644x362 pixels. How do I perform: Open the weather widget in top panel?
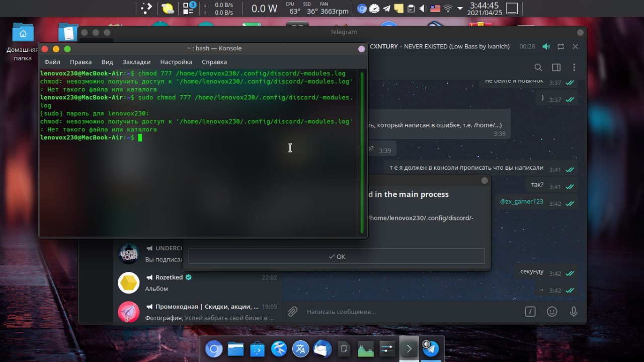coord(168,9)
